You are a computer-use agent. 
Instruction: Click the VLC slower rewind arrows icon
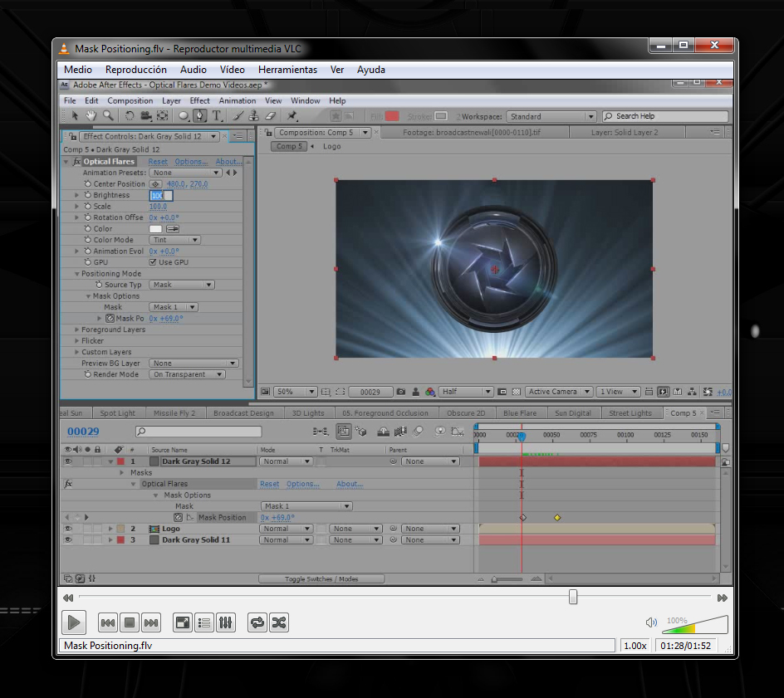[68, 598]
